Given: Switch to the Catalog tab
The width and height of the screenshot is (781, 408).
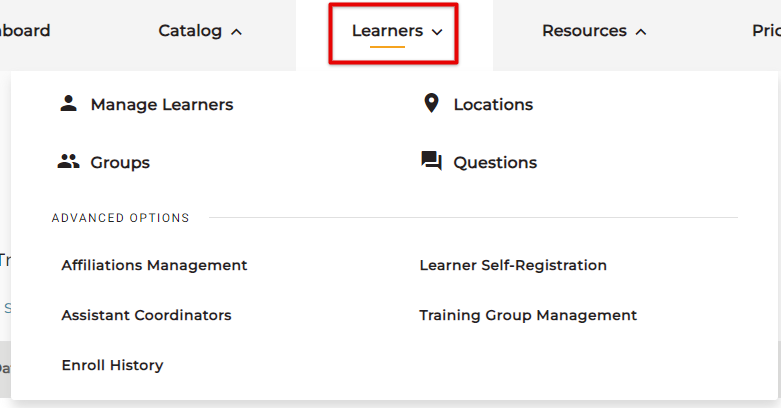Looking at the screenshot, I should point(190,31).
